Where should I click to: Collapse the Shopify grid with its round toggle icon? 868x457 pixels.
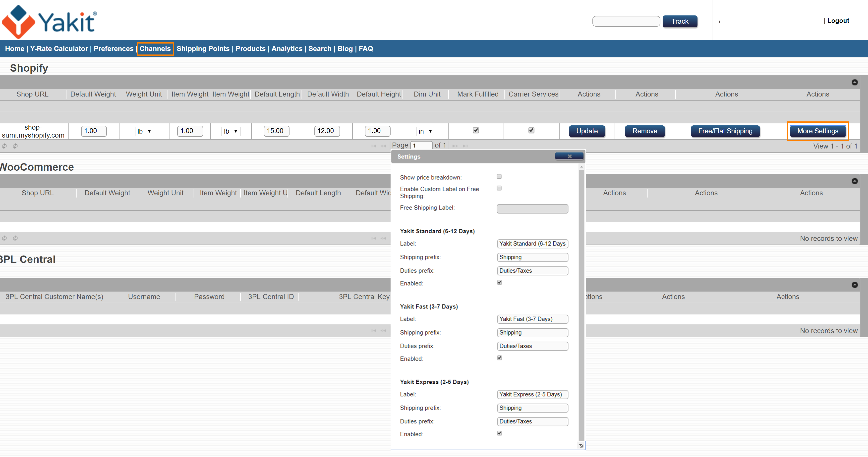855,82
